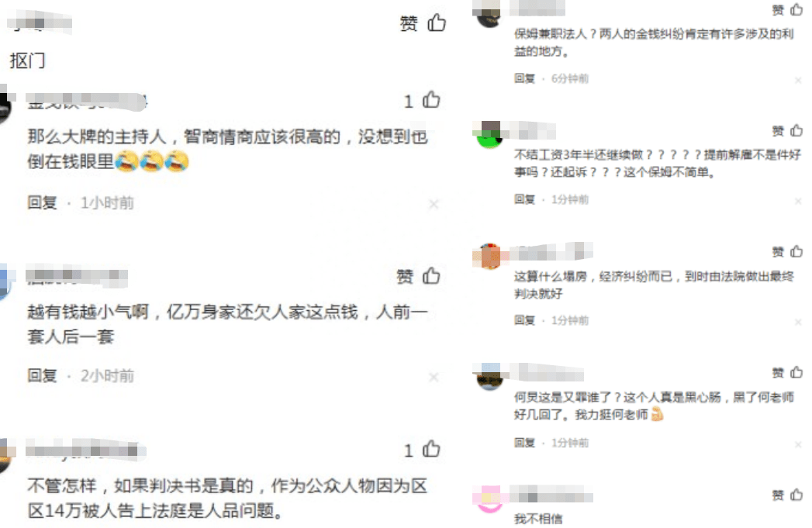Open avatar of '不结工资' commenter
Viewport: 812px width, 528px height.
[489, 135]
